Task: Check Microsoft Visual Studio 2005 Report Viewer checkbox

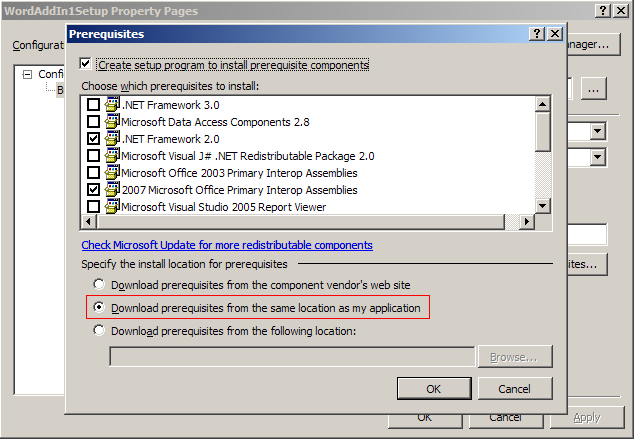Action: 93,207
